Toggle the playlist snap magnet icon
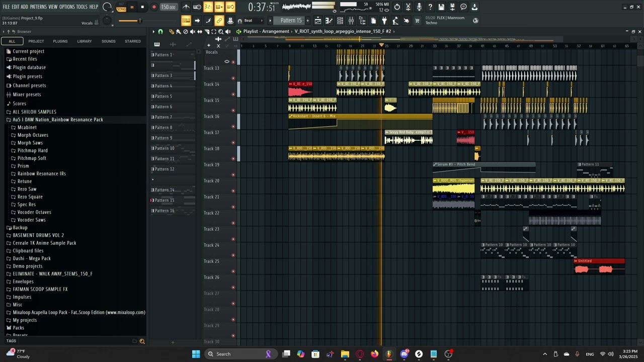 click(x=160, y=32)
